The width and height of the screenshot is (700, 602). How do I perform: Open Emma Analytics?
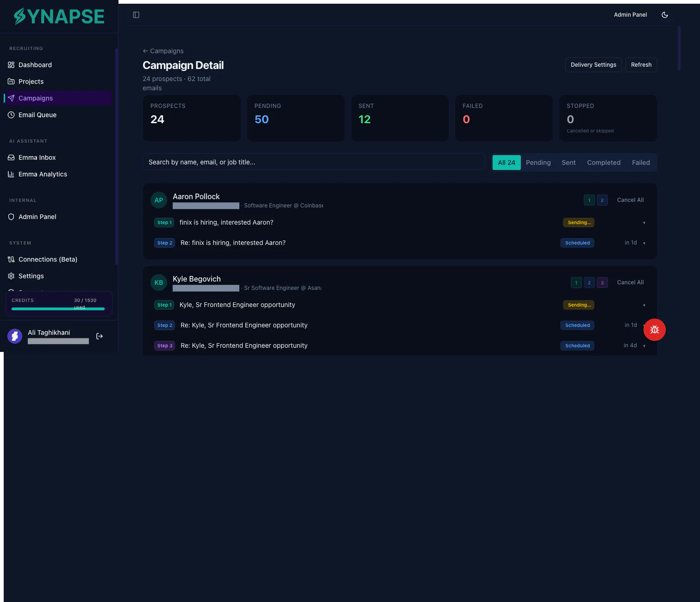[58, 174]
